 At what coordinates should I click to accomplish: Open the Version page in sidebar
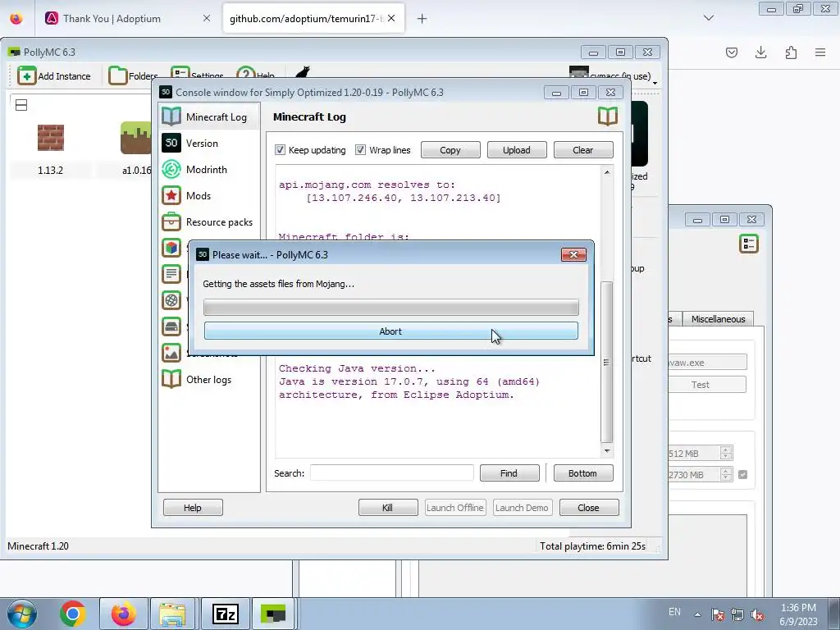click(x=209, y=143)
